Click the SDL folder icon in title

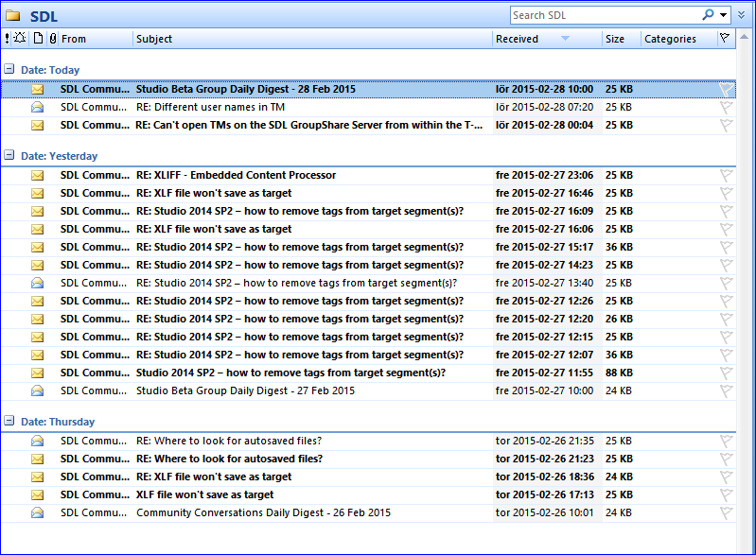13,16
